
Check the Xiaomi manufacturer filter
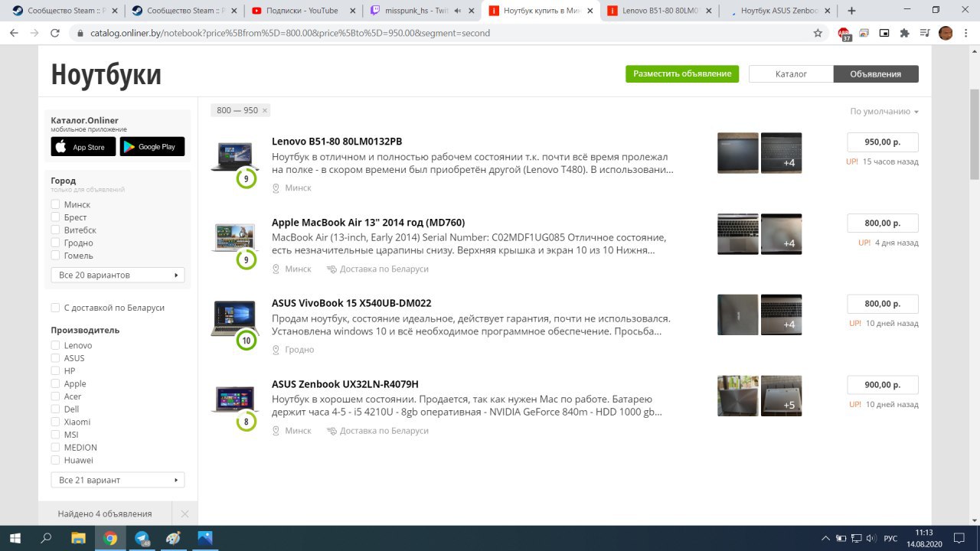55,422
